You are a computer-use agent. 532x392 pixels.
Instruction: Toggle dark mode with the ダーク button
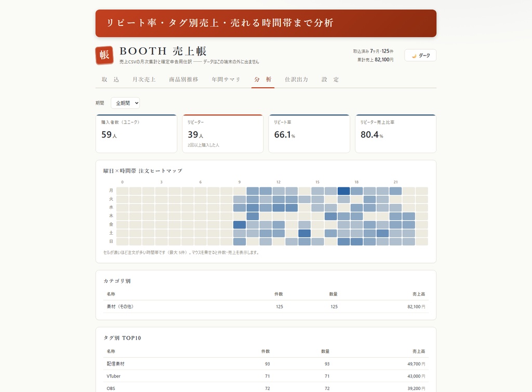point(420,55)
